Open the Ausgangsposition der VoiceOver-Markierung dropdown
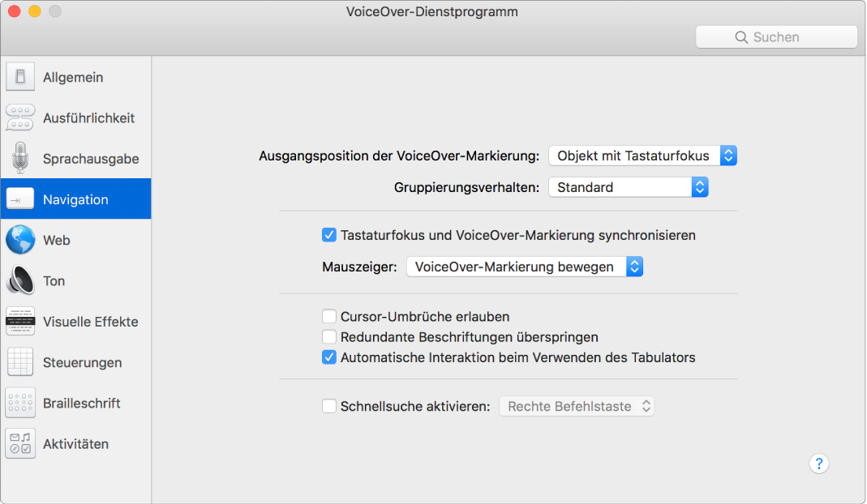Image resolution: width=867 pixels, height=504 pixels. [728, 156]
